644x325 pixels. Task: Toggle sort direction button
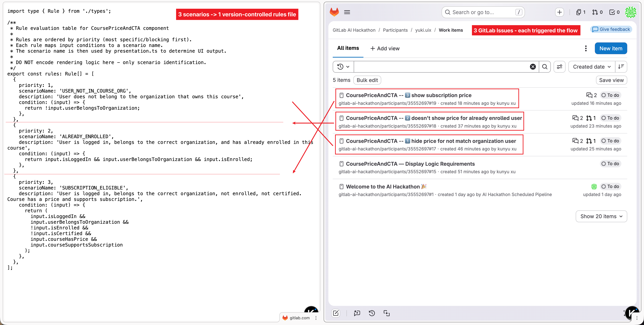[x=621, y=67]
